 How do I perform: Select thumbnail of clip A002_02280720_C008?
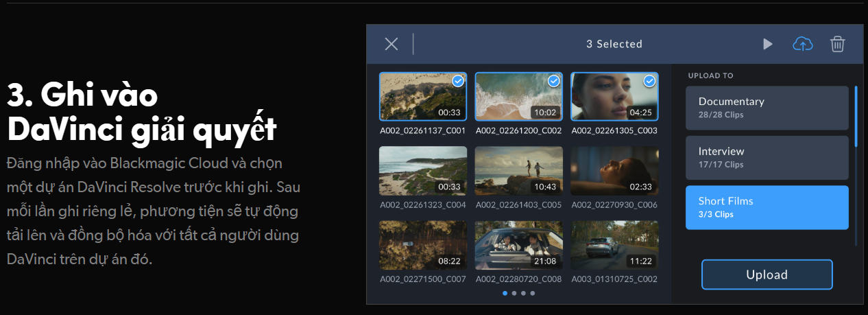coord(519,245)
